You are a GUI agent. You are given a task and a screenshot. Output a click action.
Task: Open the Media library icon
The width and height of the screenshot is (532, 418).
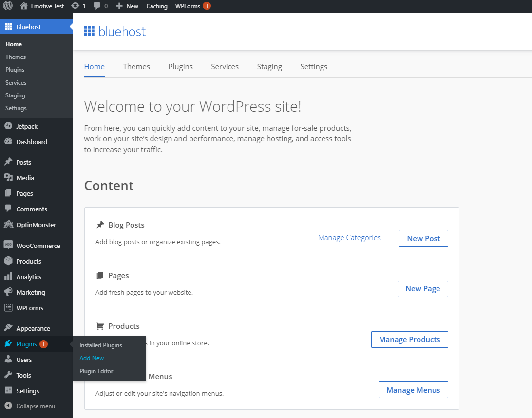click(8, 177)
